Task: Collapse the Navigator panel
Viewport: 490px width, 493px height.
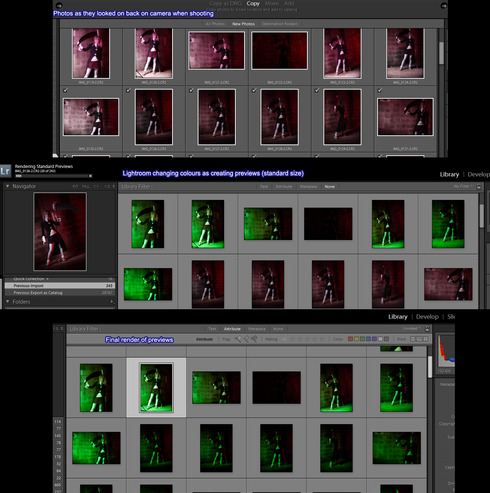Action: 8,186
